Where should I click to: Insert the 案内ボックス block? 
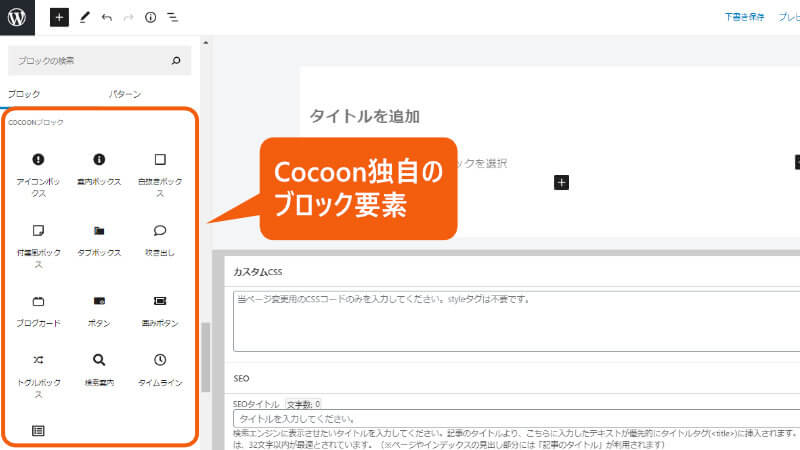99,170
